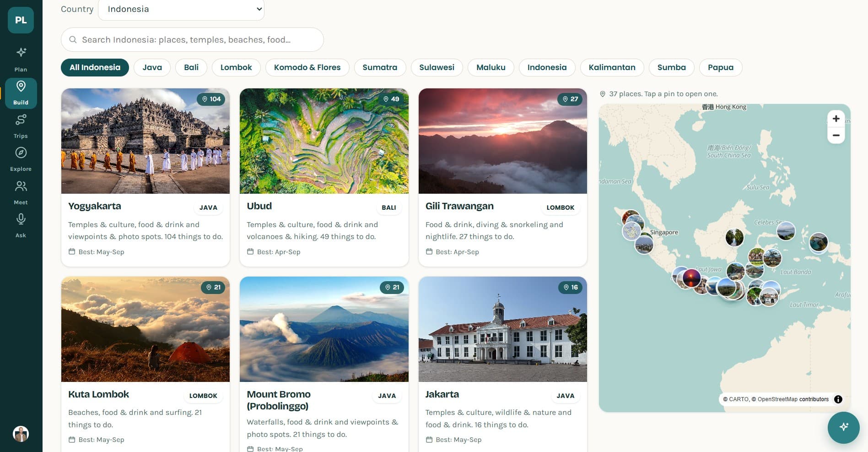
Task: Filter places by Maluku
Action: [491, 67]
